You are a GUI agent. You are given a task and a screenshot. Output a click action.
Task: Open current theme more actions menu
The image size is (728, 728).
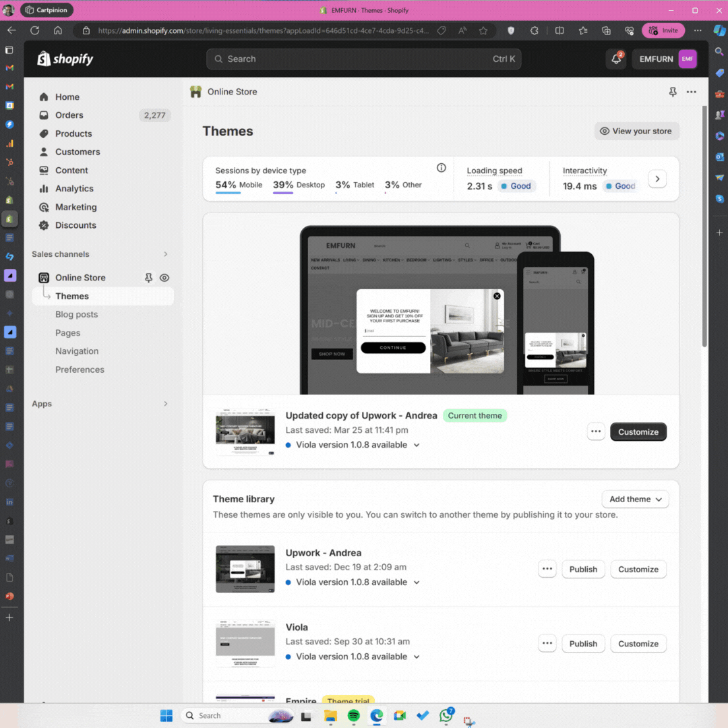(x=596, y=432)
